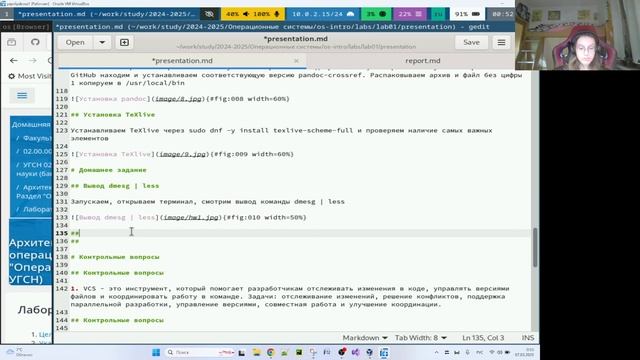Open the website hamburger menu in the browser
Image resolution: width=640 pixels, height=360 pixels.
(x=22, y=96)
